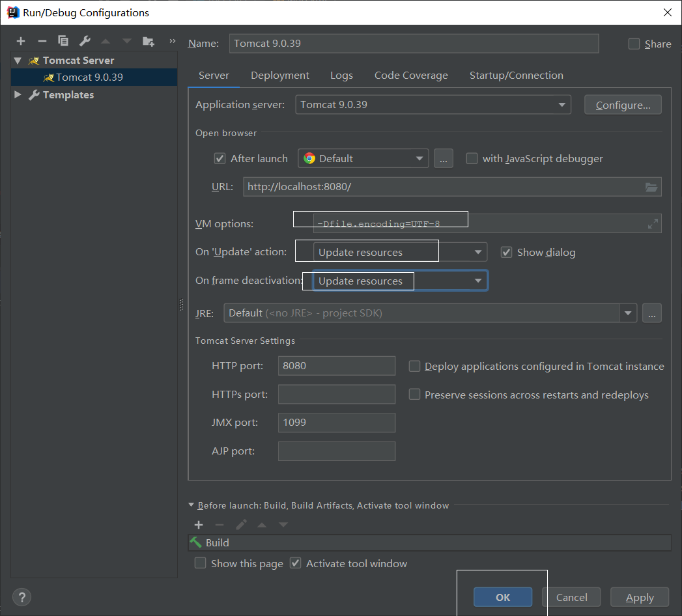
Task: Toggle the Share checkbox
Action: point(634,44)
